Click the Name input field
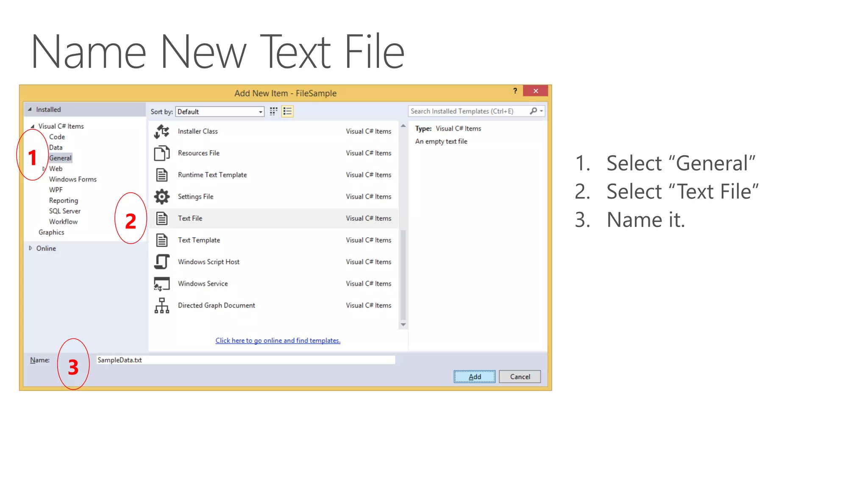The image size is (868, 488). pos(245,360)
